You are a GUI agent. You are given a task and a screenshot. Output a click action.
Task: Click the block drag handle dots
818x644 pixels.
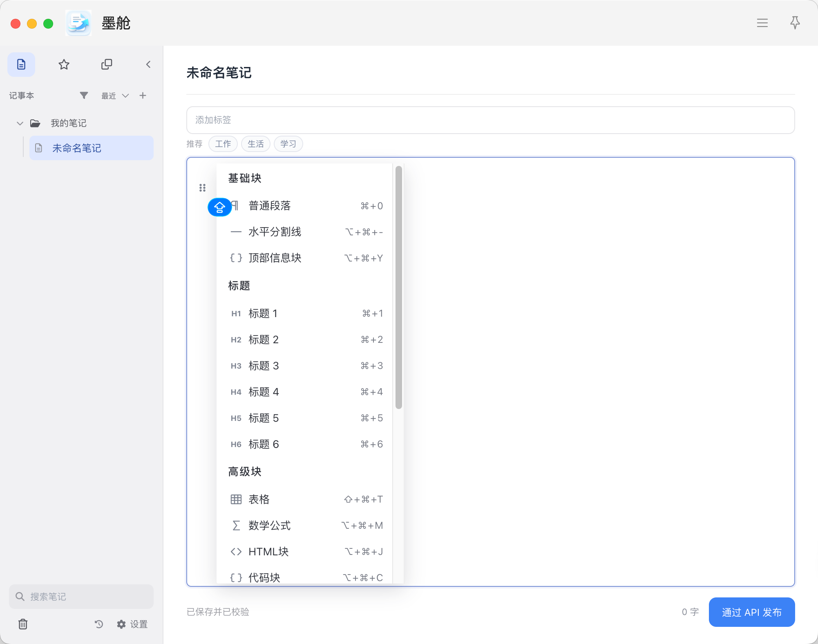coord(202,188)
